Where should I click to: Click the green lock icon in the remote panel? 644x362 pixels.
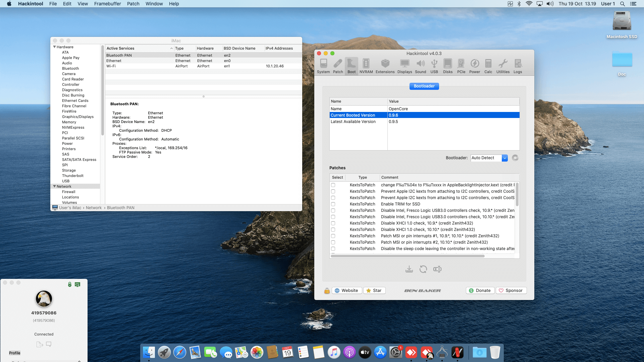(x=70, y=285)
